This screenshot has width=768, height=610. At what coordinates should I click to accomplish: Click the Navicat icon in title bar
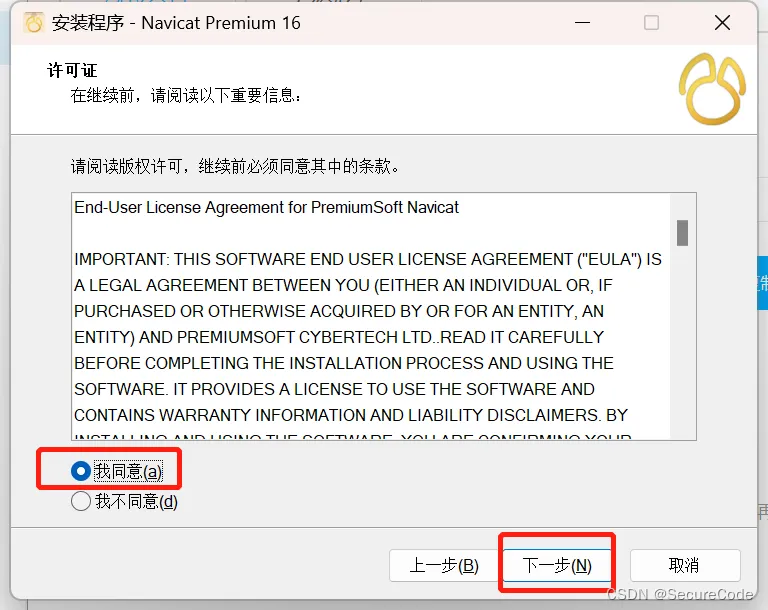tap(34, 23)
